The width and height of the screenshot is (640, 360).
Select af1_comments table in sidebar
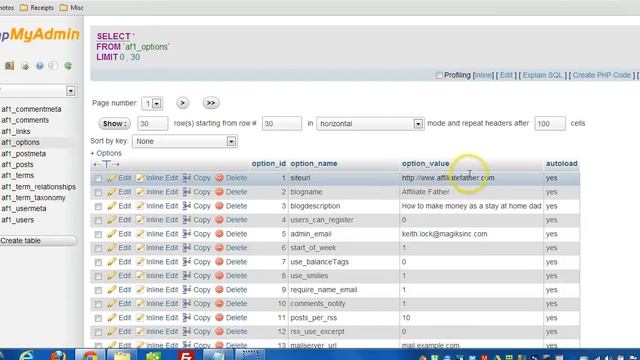point(25,120)
